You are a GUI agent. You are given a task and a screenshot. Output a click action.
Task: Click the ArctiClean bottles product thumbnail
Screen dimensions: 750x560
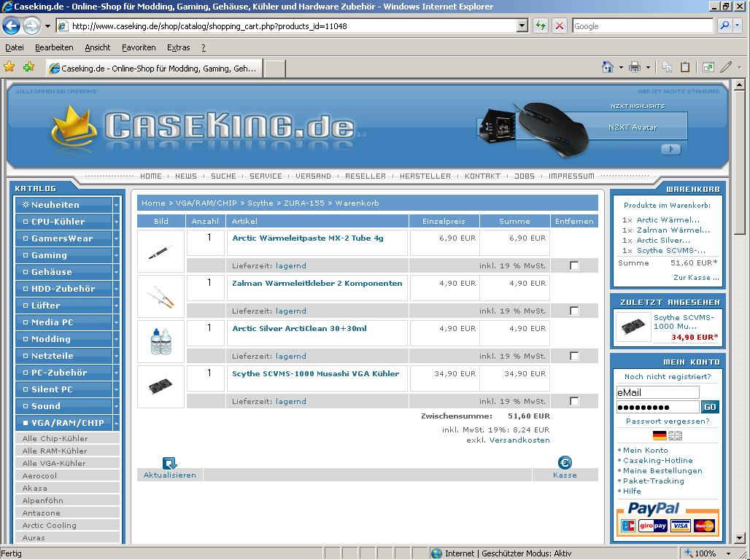click(161, 341)
